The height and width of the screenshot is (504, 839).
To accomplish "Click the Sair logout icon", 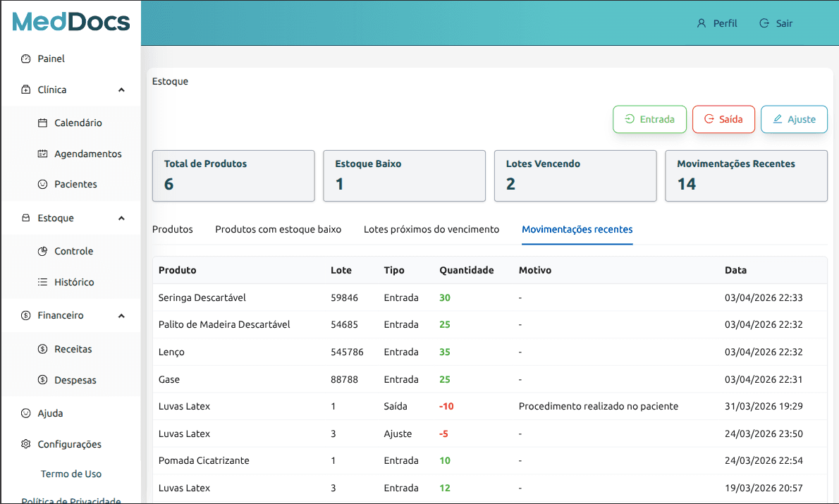I will [x=765, y=23].
